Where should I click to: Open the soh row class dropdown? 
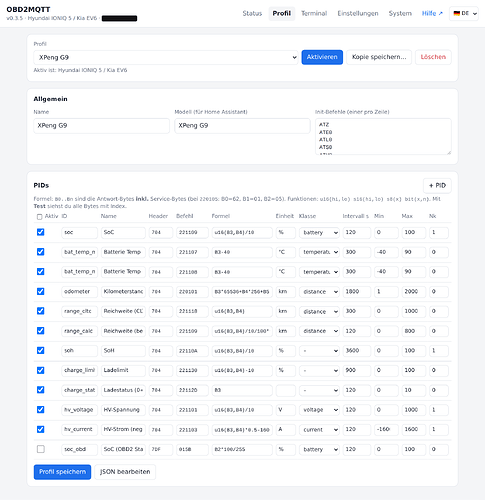click(319, 351)
